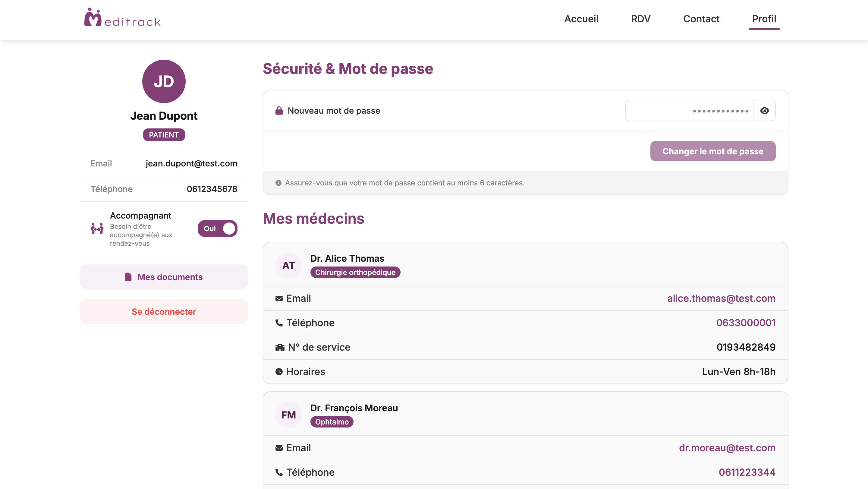The image size is (868, 489).
Task: Click envelope icon in Dr. François Moreau card
Action: [x=279, y=448]
